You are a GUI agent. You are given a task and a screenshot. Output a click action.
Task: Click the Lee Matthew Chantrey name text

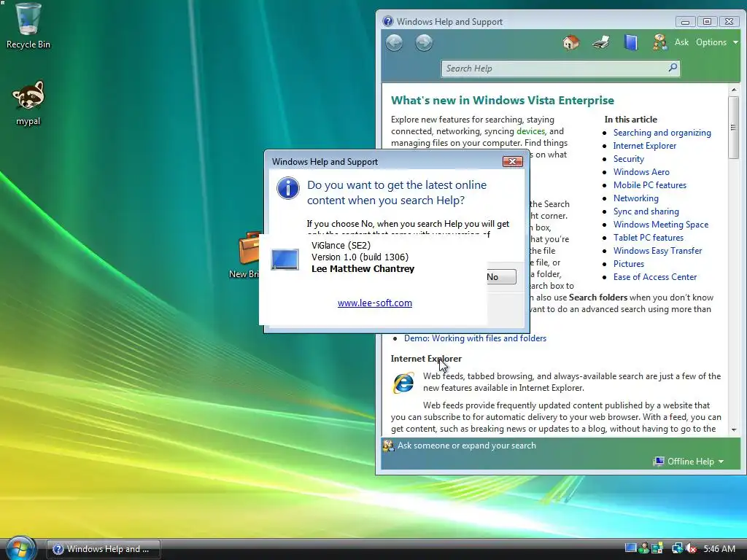pos(363,268)
